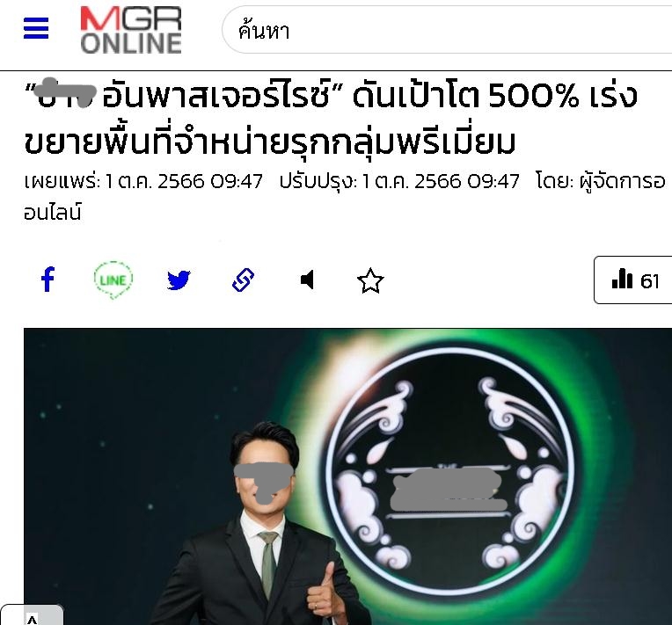Image resolution: width=672 pixels, height=625 pixels.
Task: Expand the caret tab at the bottom left
Action: [x=33, y=615]
